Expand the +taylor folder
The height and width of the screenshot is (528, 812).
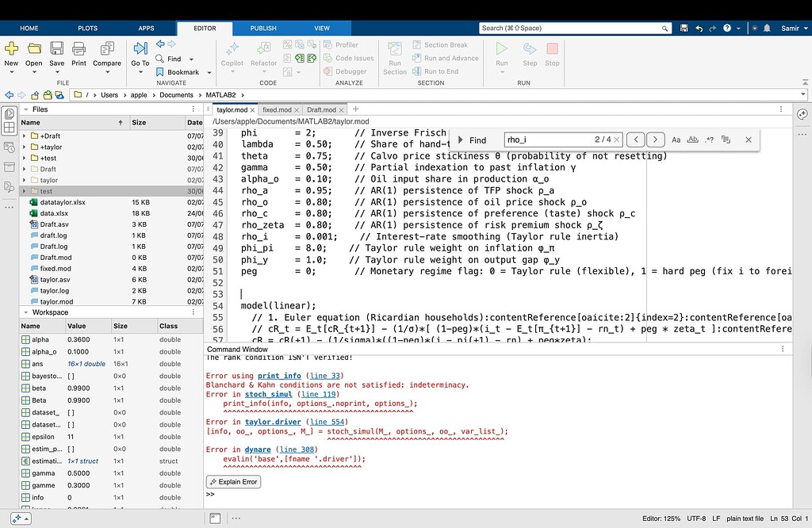pos(24,147)
